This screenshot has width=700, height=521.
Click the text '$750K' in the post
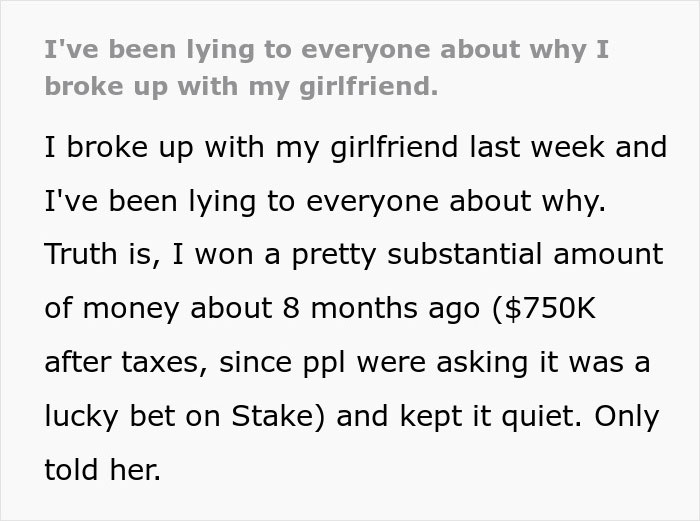coord(550,308)
